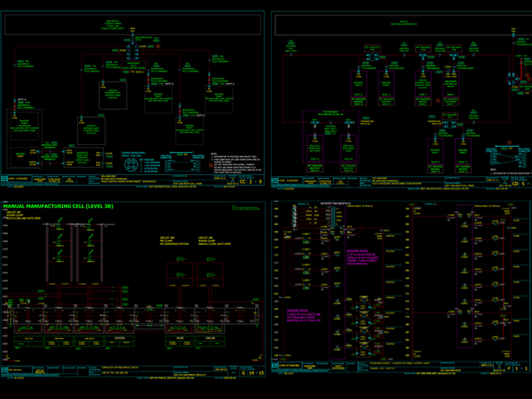The image size is (532, 399).
Task: Click the STATION dashed magenta box header
Action: coord(331,112)
